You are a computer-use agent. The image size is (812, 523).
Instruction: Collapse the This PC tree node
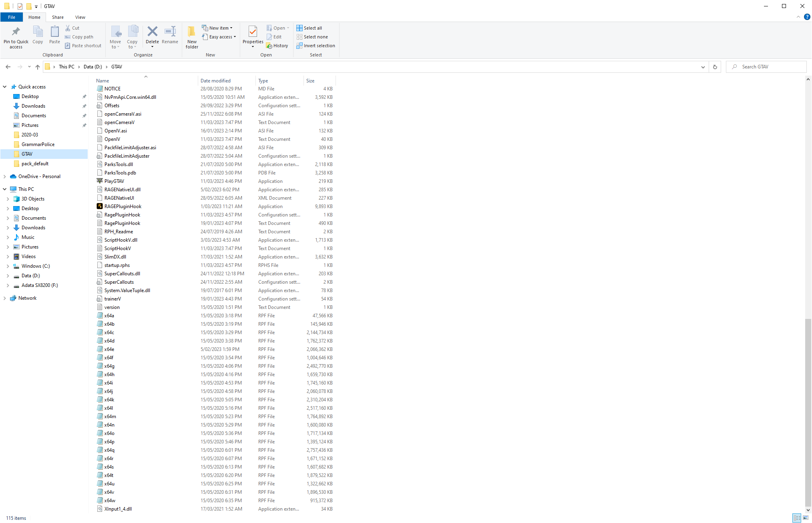(x=4, y=189)
